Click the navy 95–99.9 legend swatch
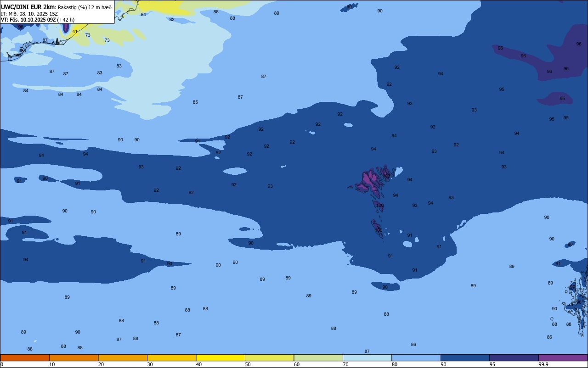The width and height of the screenshot is (588, 368). [514, 357]
